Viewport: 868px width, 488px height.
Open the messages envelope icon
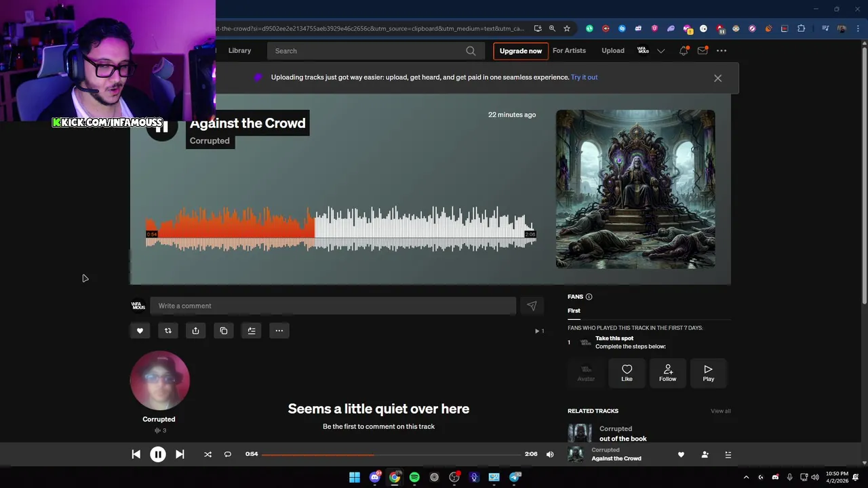coord(703,51)
